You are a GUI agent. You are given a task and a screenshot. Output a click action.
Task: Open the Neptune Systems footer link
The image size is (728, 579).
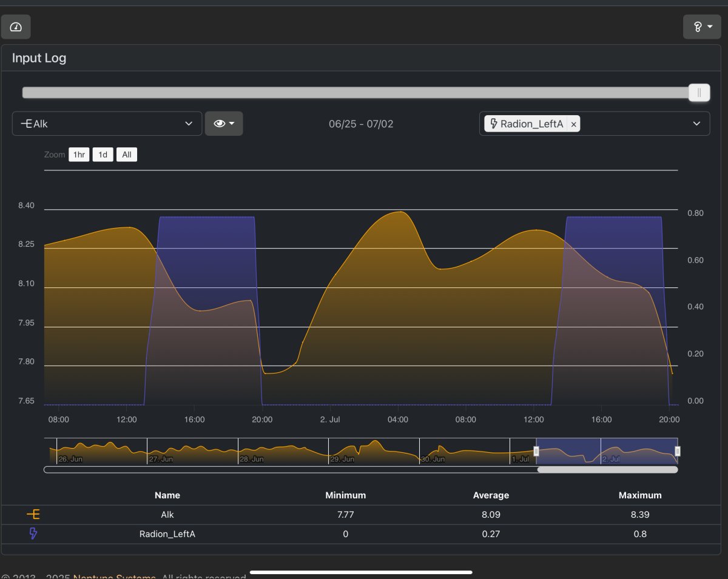click(x=115, y=577)
